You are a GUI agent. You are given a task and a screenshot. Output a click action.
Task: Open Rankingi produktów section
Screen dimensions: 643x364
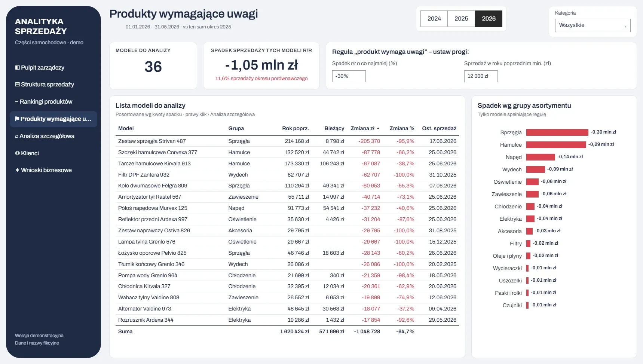point(53,102)
